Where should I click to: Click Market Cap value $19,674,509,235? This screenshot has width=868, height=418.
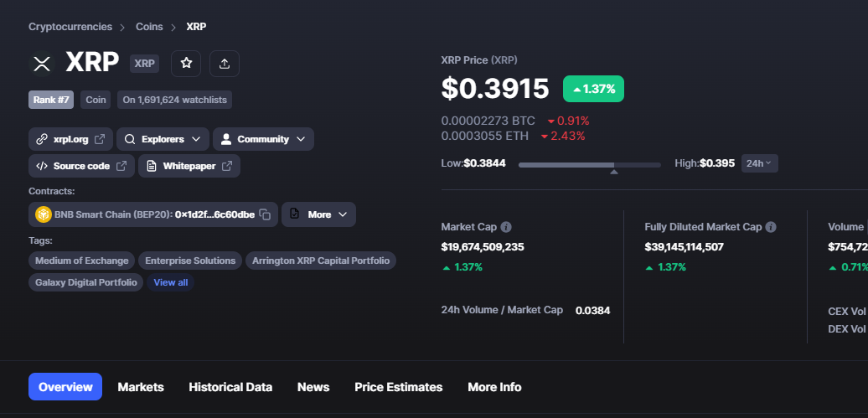[483, 247]
